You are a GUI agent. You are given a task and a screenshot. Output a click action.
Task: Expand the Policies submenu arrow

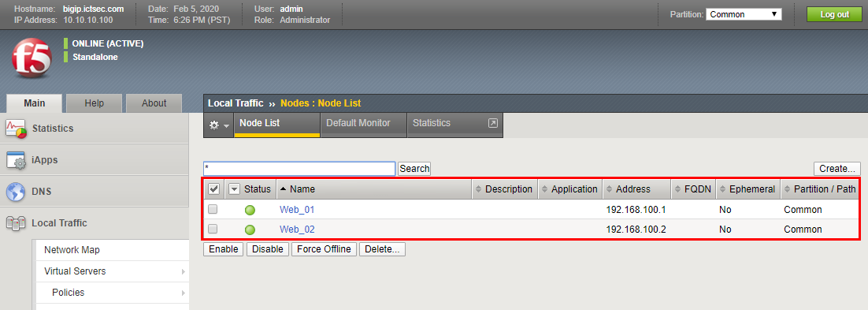[183, 293]
